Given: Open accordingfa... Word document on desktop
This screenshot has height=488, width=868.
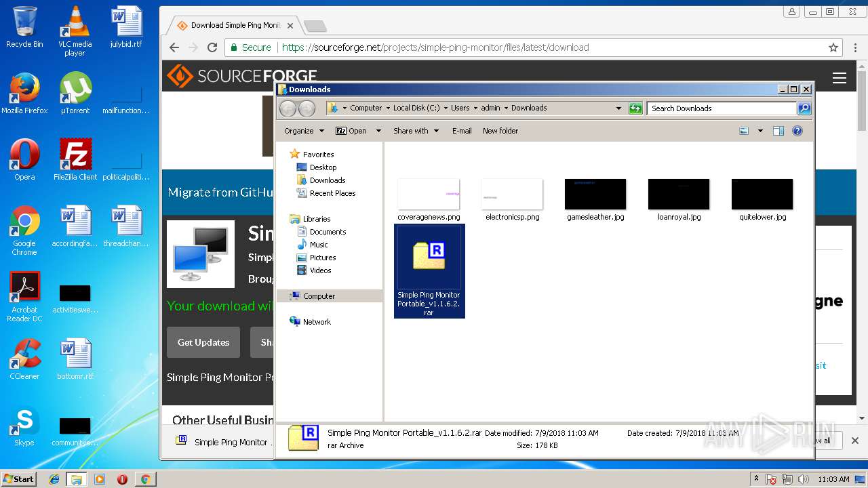Looking at the screenshot, I should tap(75, 226).
